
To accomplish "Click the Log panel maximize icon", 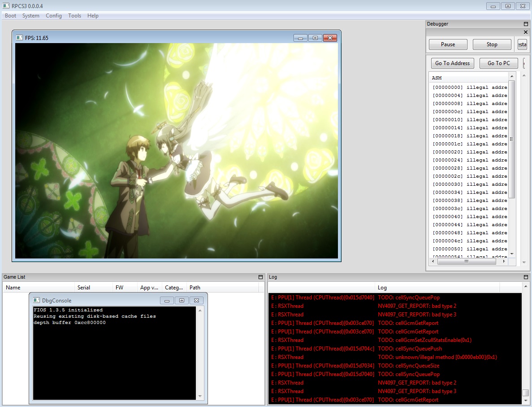I will [526, 277].
